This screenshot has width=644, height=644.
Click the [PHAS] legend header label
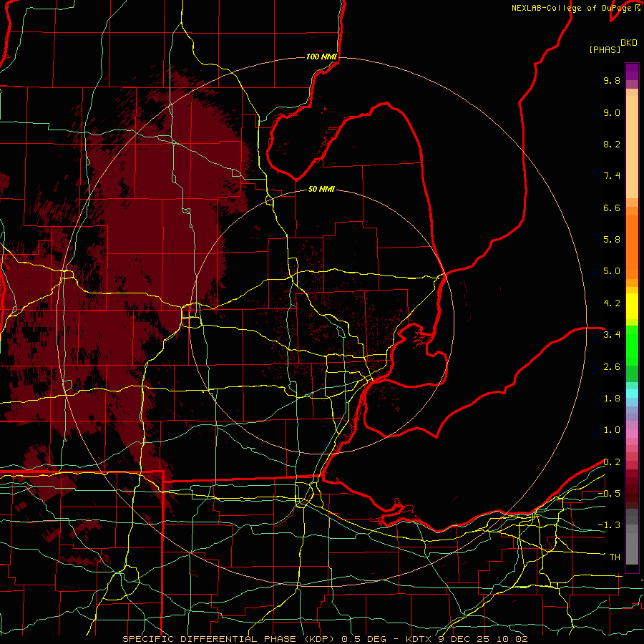(x=605, y=49)
